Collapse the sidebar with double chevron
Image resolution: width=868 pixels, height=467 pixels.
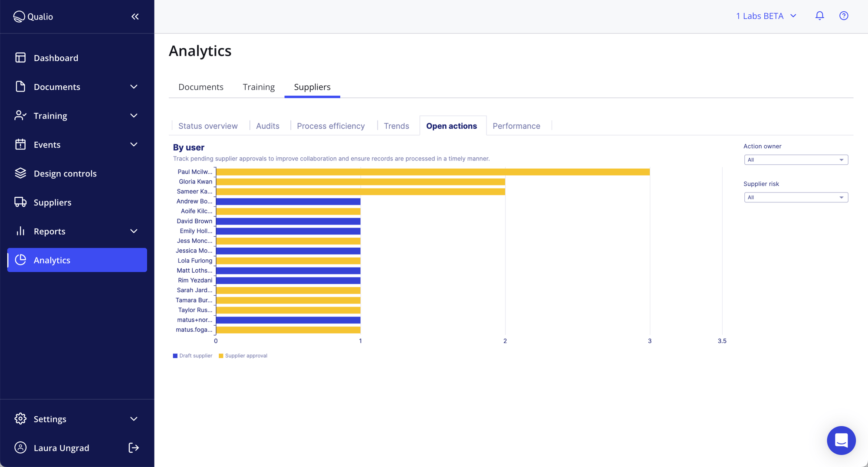tap(135, 16)
